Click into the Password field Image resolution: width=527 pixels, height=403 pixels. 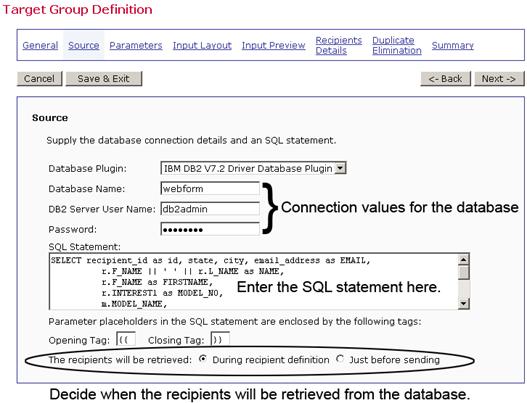coord(210,229)
